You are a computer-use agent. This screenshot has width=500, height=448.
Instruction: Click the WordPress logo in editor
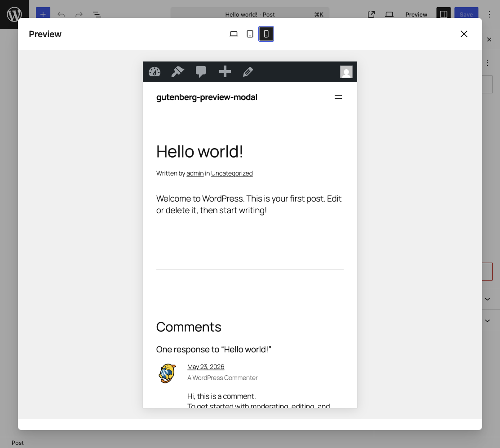(14, 14)
